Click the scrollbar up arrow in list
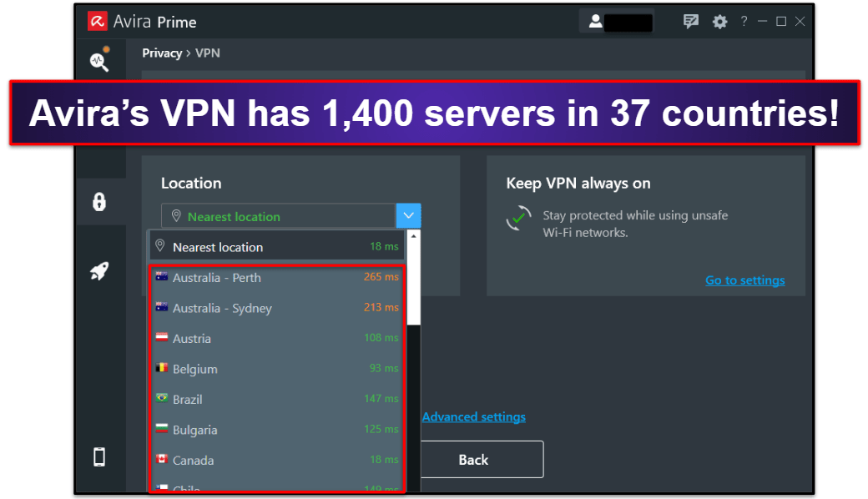 413,235
